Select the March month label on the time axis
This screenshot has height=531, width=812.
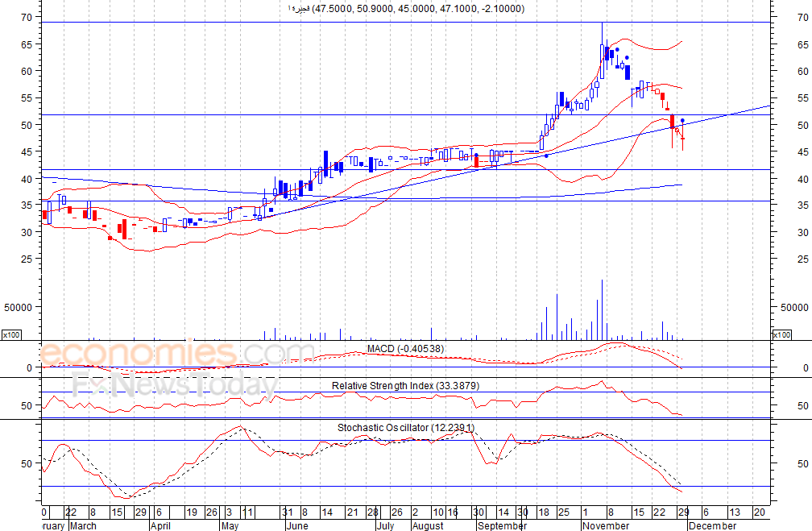point(83,525)
